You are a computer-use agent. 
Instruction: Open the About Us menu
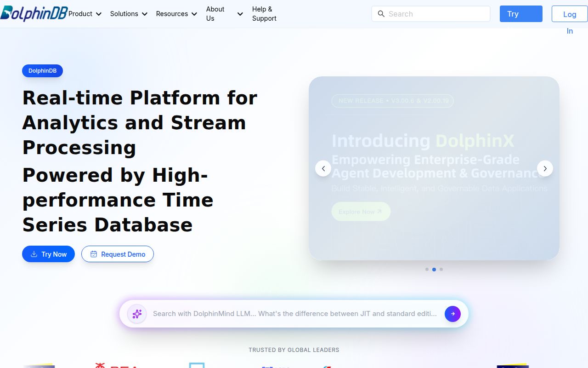(224, 14)
